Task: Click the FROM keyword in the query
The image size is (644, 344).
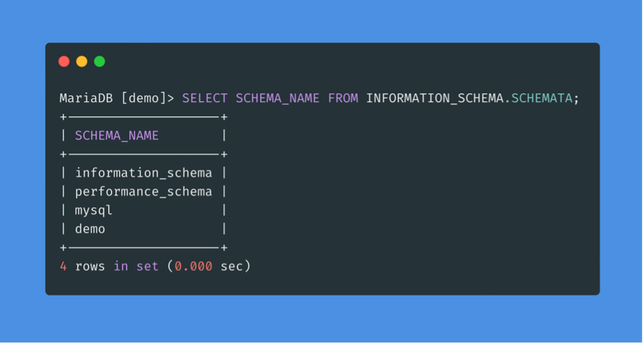Action: click(343, 98)
